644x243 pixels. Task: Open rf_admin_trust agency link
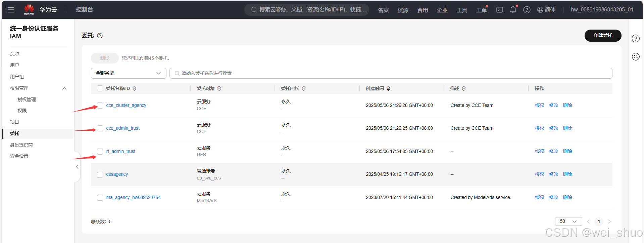[x=121, y=151]
